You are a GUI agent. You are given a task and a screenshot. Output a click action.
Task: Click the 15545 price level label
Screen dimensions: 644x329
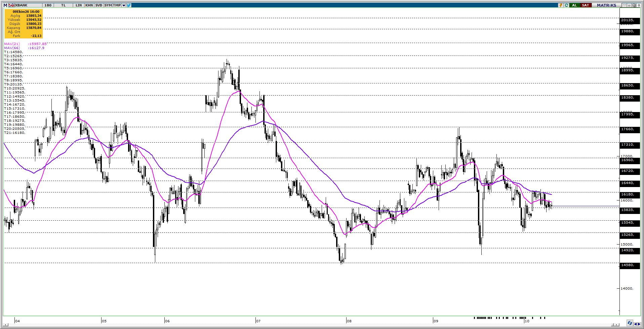630,223
